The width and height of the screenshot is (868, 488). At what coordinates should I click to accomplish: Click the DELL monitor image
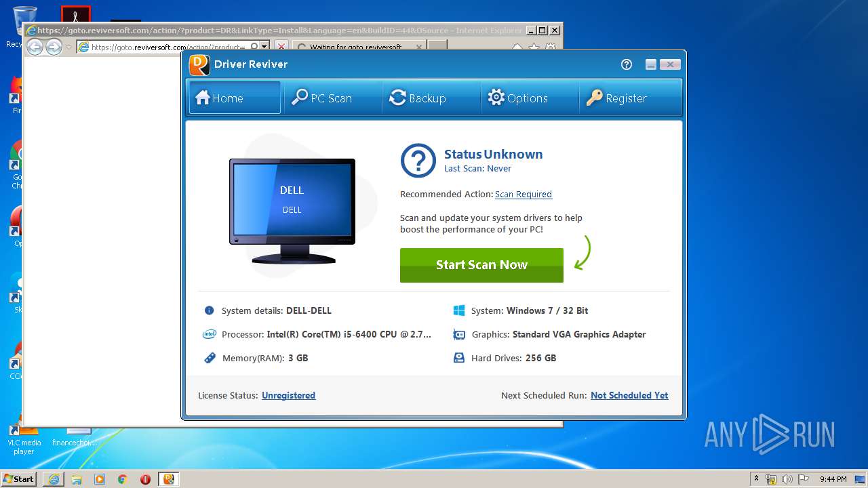point(292,211)
